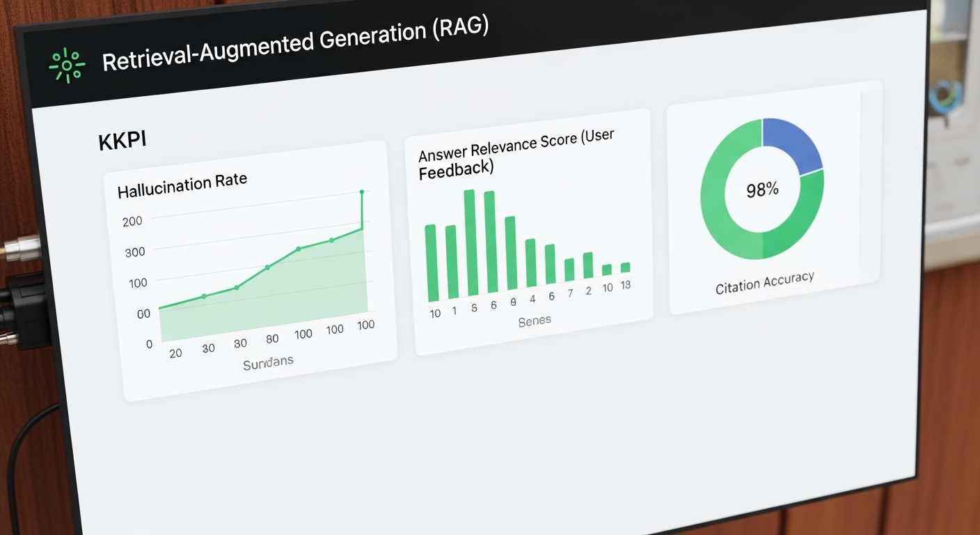Click the donut chart showing 98%
The image size is (980, 535).
[x=762, y=188]
